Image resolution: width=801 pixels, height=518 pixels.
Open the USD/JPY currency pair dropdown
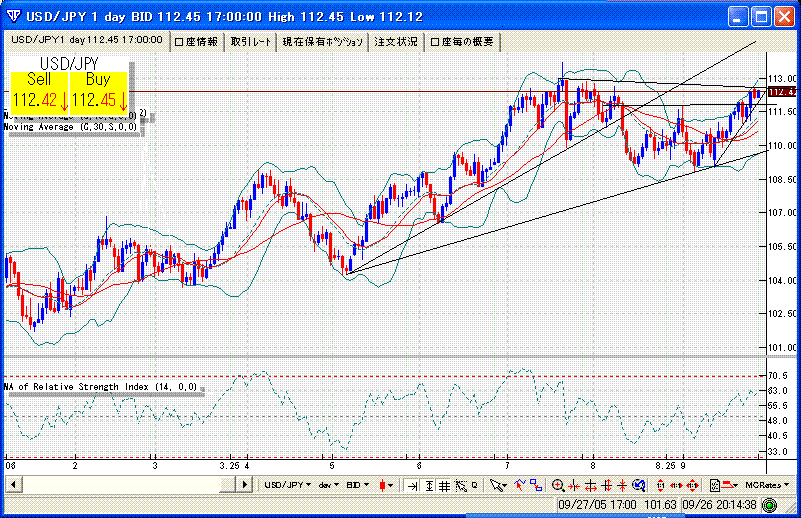(x=286, y=485)
